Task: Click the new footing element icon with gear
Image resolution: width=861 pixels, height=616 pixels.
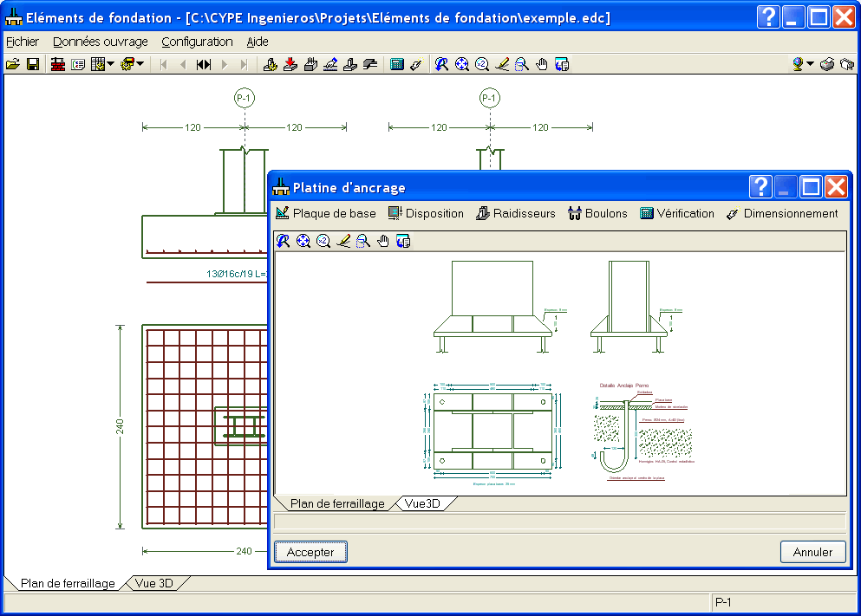Action: (270, 64)
